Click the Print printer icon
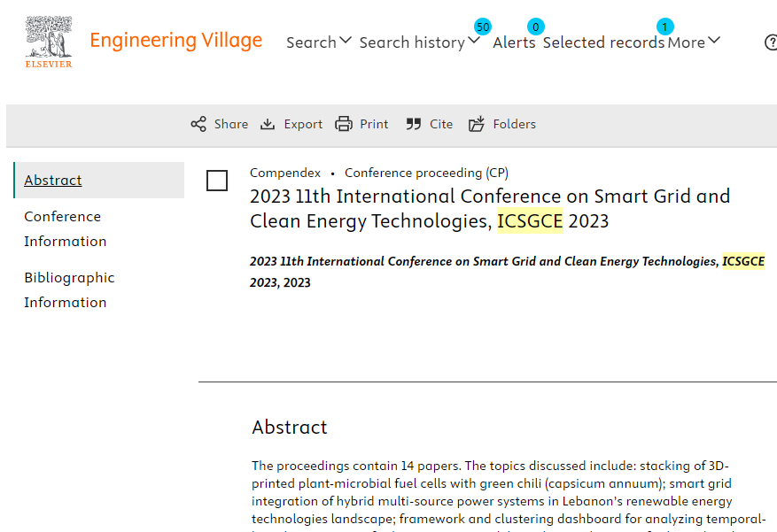The image size is (777, 532). (x=344, y=124)
